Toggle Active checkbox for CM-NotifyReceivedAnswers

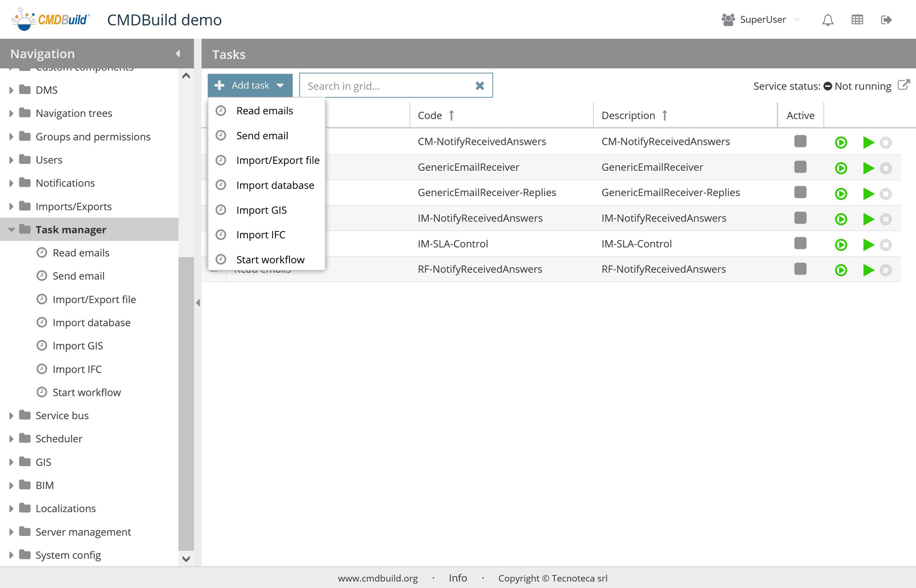800,142
